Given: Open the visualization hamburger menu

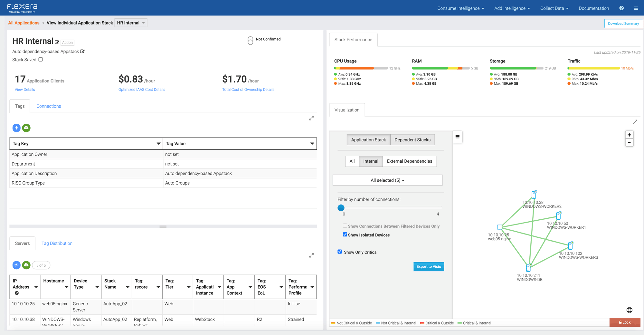Looking at the screenshot, I should (x=457, y=137).
